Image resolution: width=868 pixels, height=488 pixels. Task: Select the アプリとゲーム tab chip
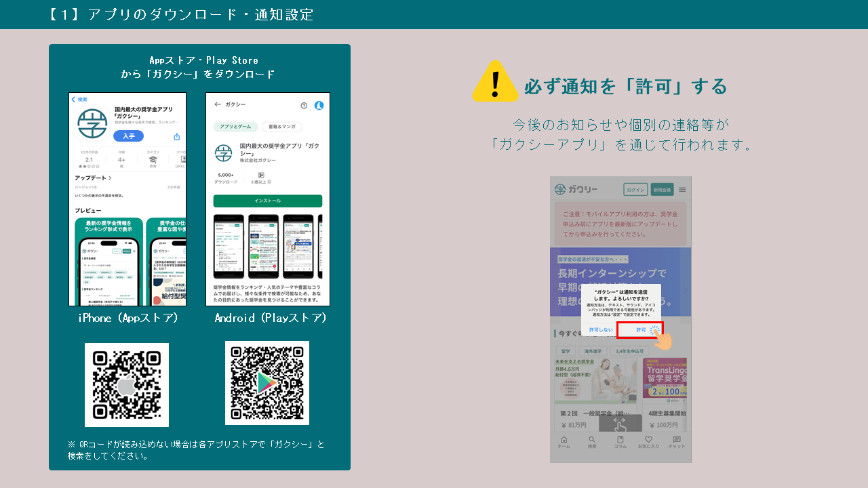coord(235,127)
